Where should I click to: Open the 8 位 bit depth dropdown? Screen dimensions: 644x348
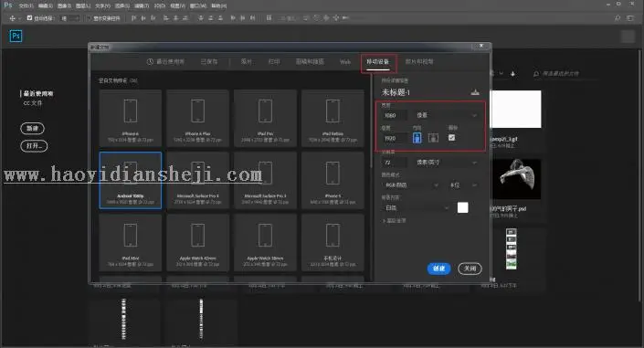click(463, 185)
